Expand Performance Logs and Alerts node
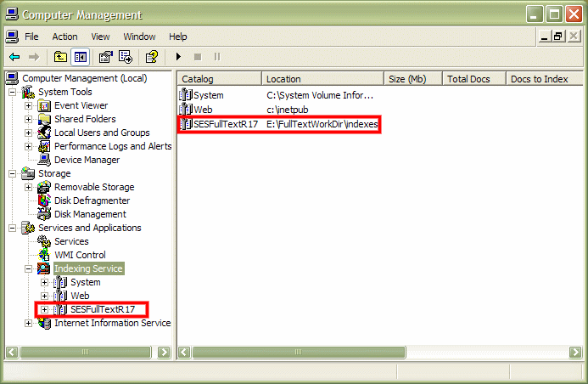Image resolution: width=588 pixels, height=384 pixels. 29,146
